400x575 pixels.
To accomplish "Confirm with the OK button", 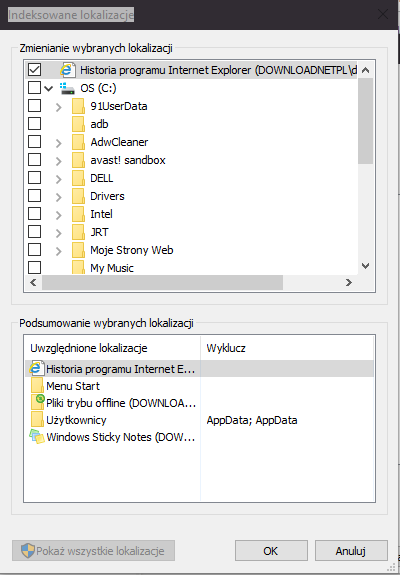I will tap(271, 550).
